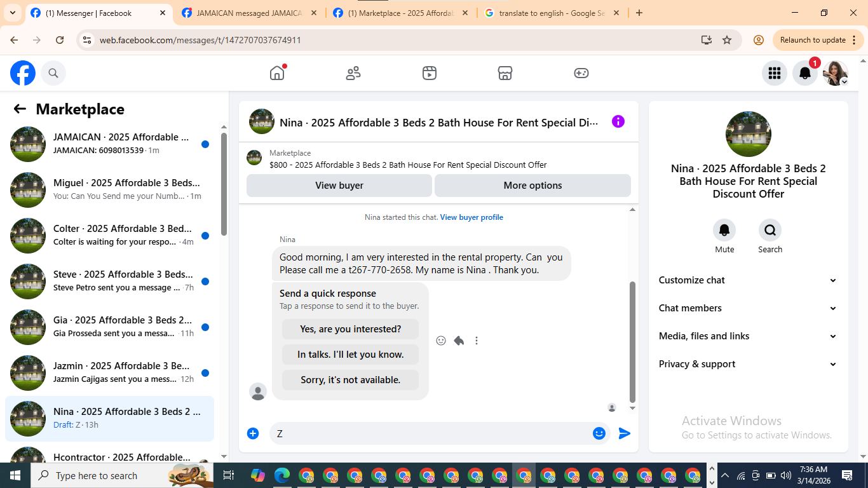The width and height of the screenshot is (868, 488).
Task: Open the Video/Reels icon in top navigation
Action: 430,73
